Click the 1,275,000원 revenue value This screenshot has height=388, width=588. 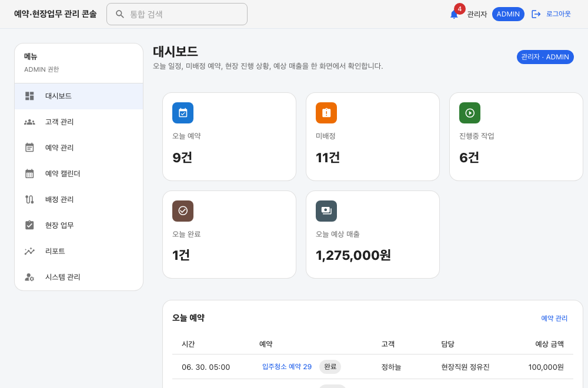tap(353, 255)
